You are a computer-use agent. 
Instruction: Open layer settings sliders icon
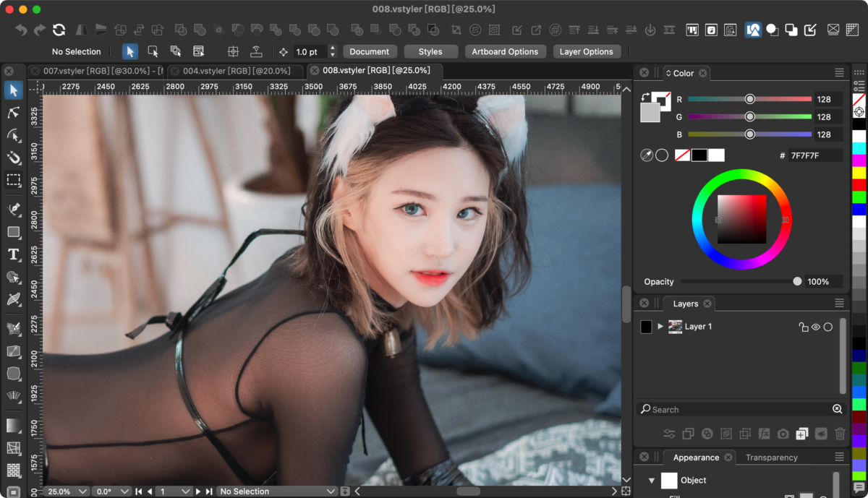[x=669, y=434]
